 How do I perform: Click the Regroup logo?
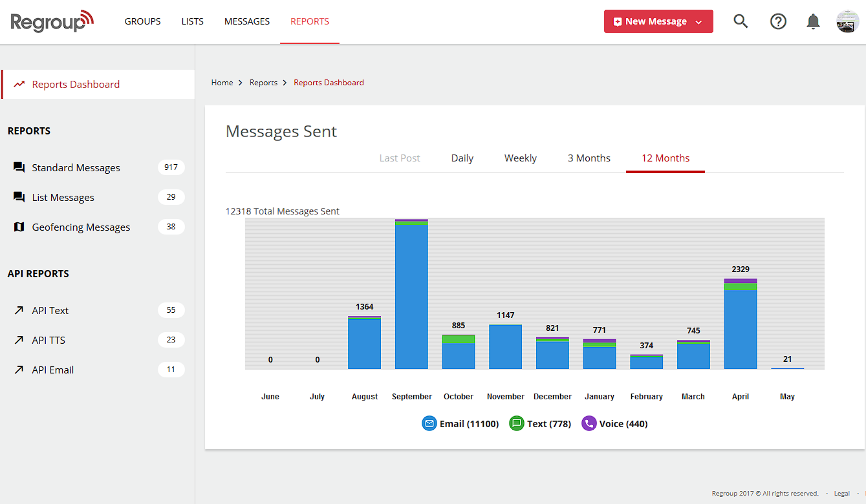tap(52, 21)
